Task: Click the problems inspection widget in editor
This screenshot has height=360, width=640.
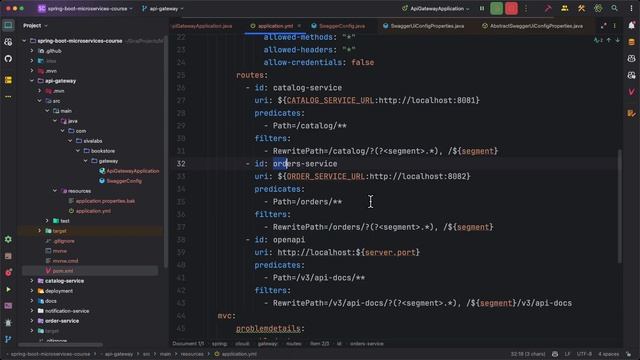Action: [x=598, y=40]
